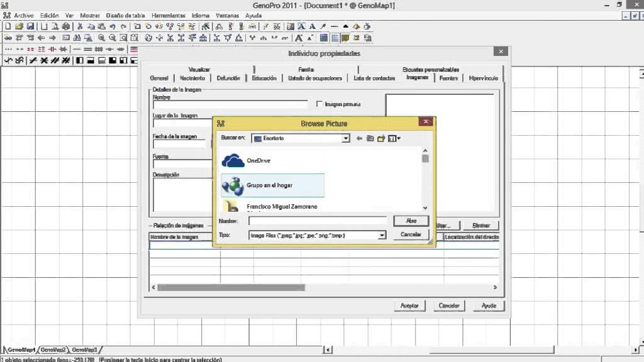Click the Paste toolbar icon
Viewport: 644px width, 362px height.
(x=101, y=26)
